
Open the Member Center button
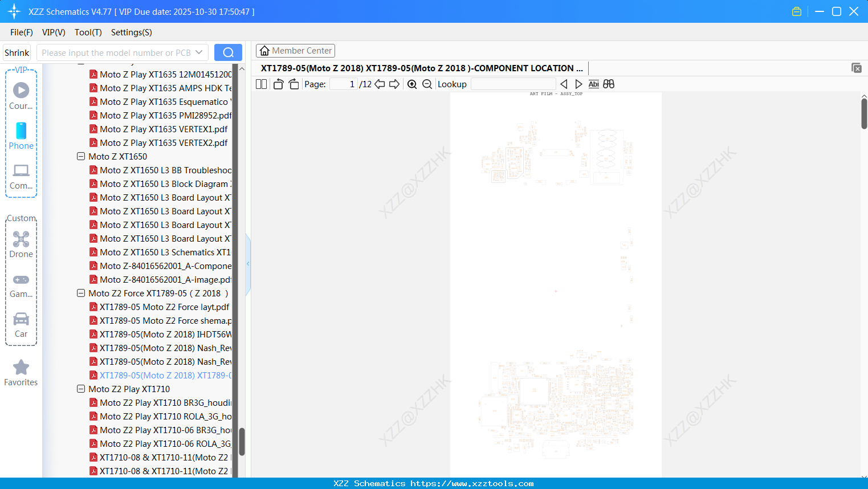pyautogui.click(x=295, y=51)
